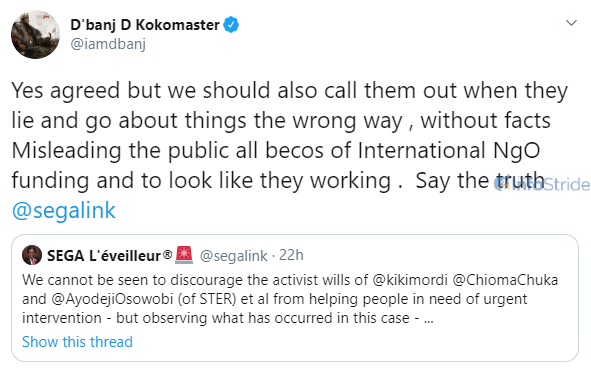Open the 22h timestamp

tap(291, 255)
